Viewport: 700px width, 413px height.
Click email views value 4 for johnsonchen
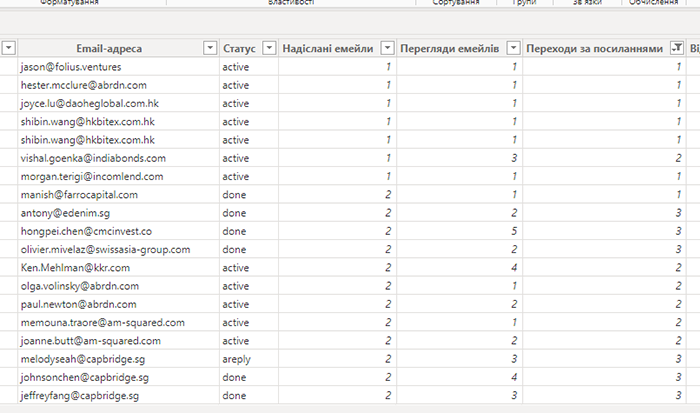click(459, 378)
